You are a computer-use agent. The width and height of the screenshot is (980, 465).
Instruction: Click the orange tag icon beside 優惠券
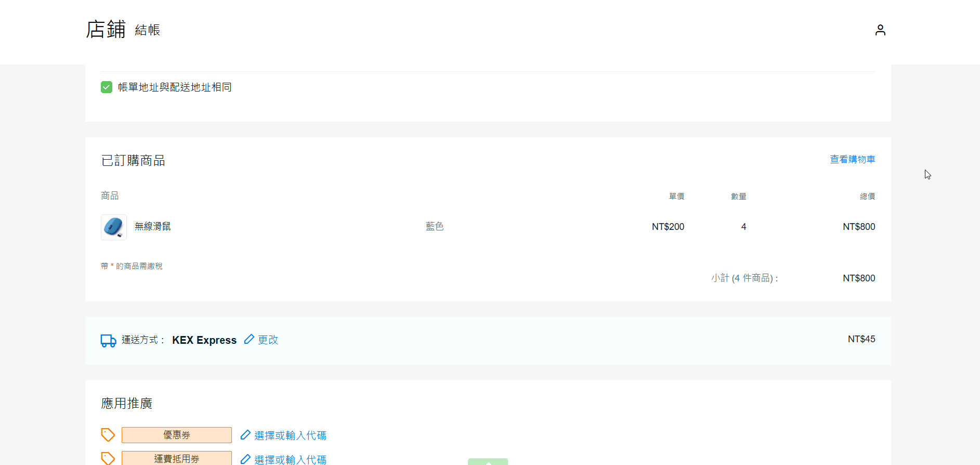pyautogui.click(x=108, y=435)
